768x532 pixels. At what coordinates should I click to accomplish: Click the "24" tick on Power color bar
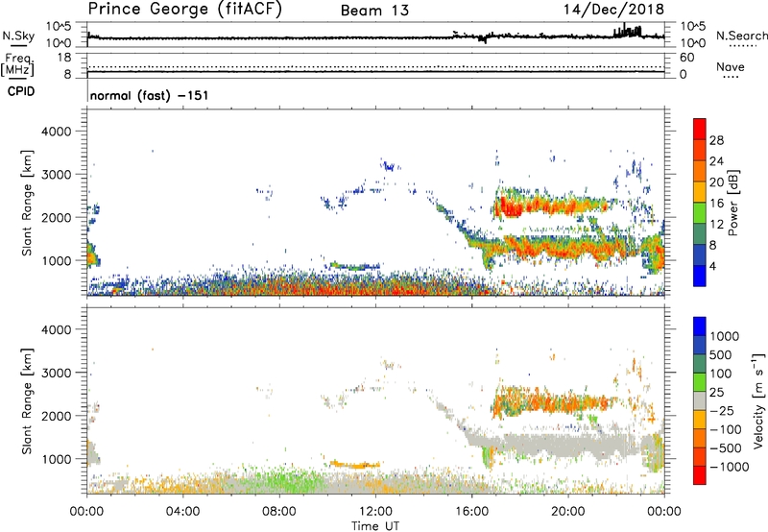tap(716, 161)
